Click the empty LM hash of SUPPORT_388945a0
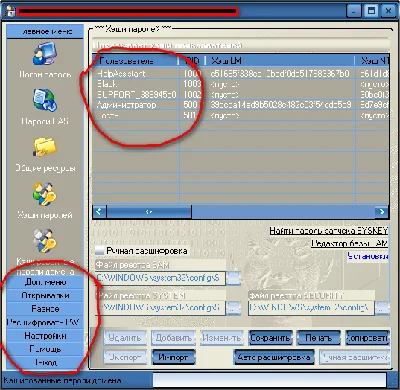400x390 pixels. [224, 94]
